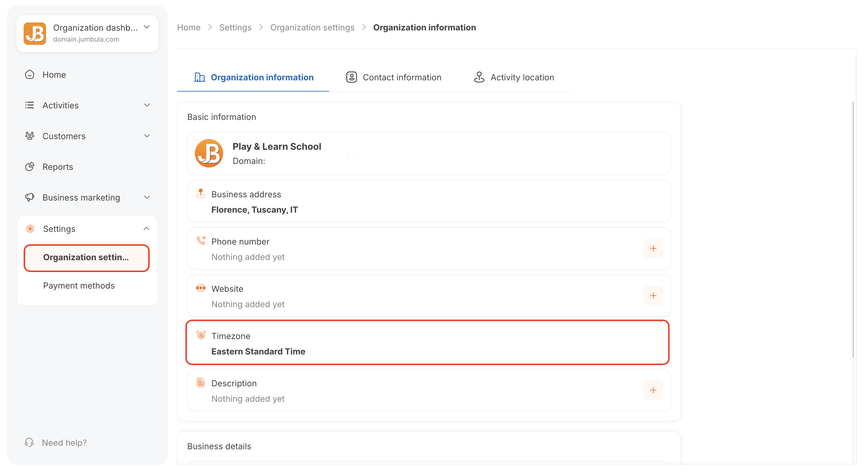Switch to Activity location tab
The height and width of the screenshot is (472, 868).
513,77
